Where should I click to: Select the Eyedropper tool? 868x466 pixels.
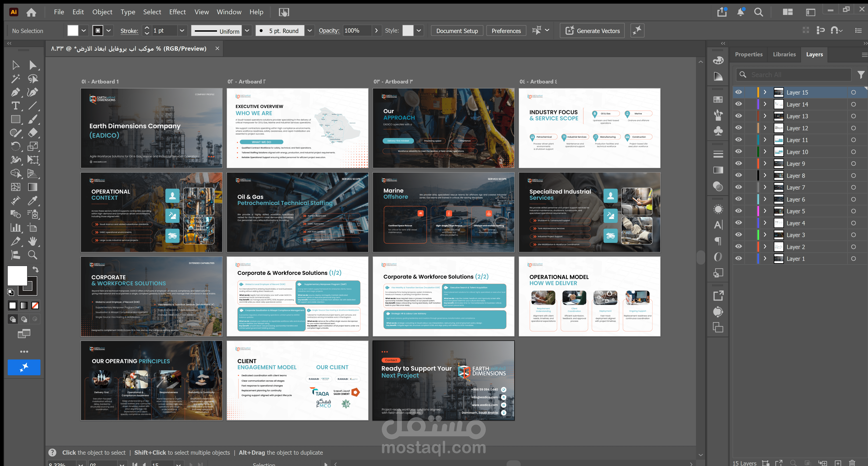33,201
